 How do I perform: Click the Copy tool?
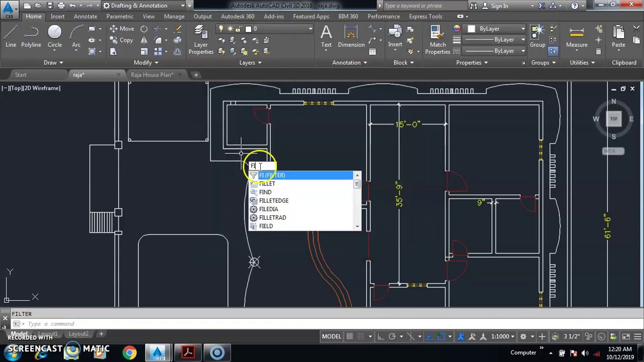[x=121, y=40]
